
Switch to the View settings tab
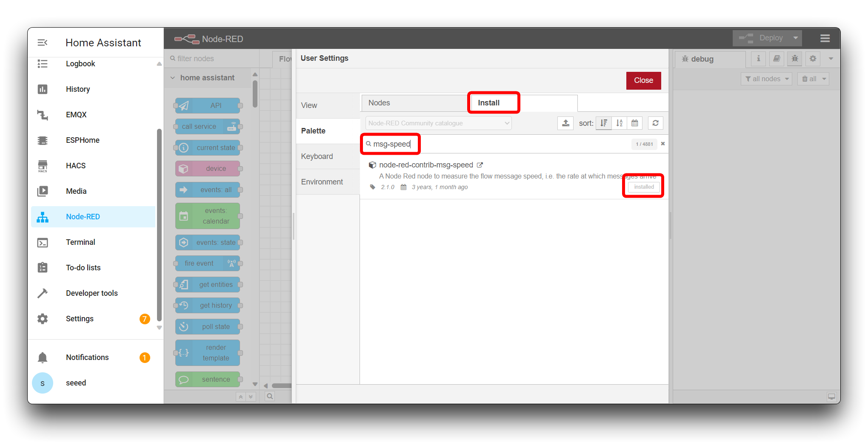[328, 105]
